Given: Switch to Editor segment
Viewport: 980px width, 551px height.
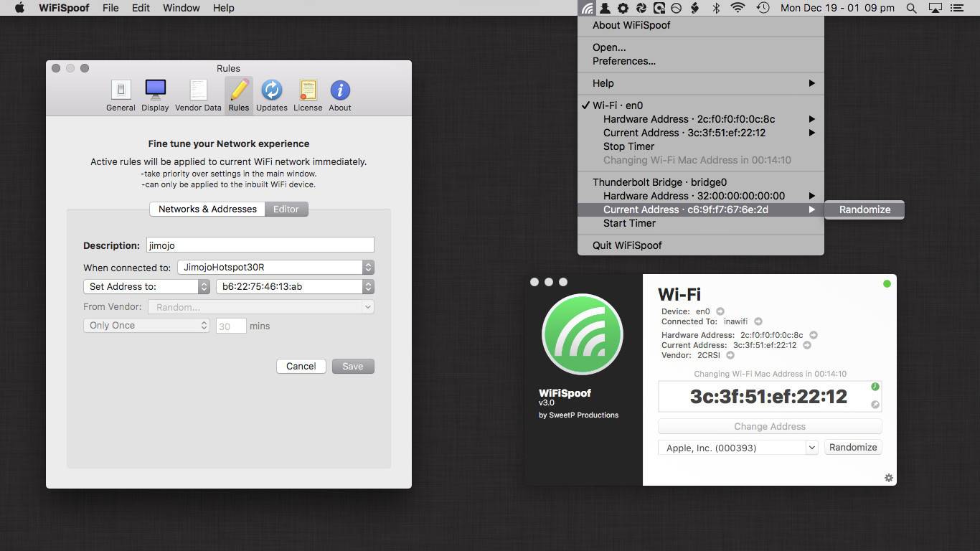Looking at the screenshot, I should [x=286, y=209].
